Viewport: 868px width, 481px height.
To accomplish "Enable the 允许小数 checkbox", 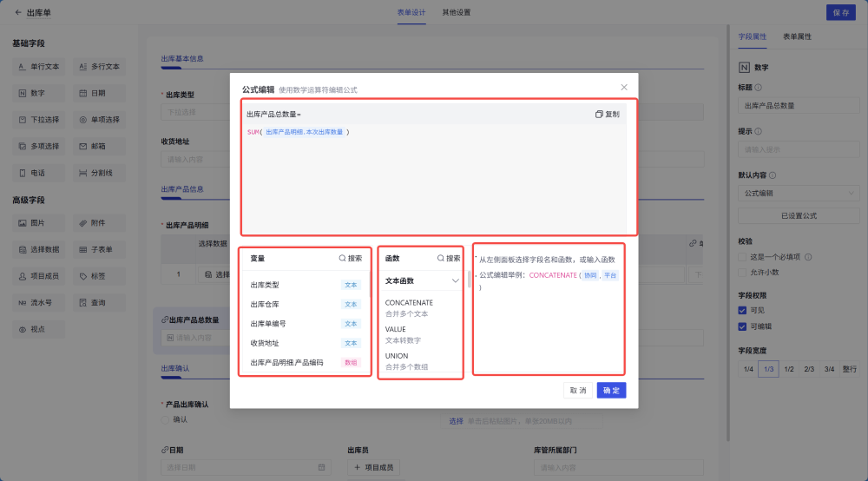I will (742, 272).
